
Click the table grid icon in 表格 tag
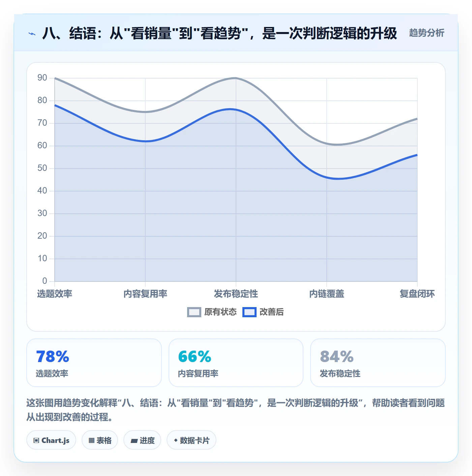(x=91, y=440)
